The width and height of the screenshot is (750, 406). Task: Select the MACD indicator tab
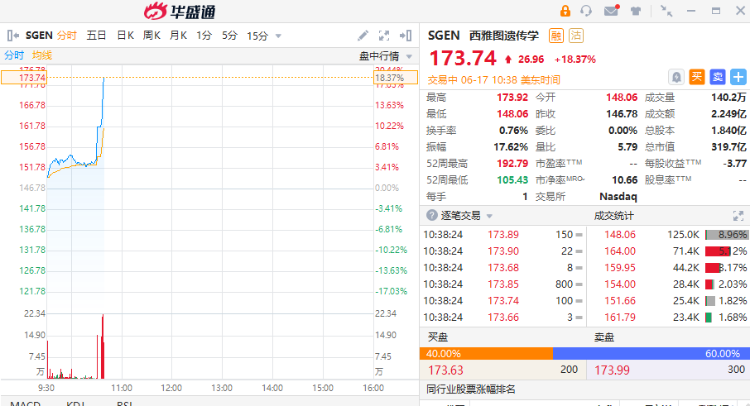pos(25,403)
